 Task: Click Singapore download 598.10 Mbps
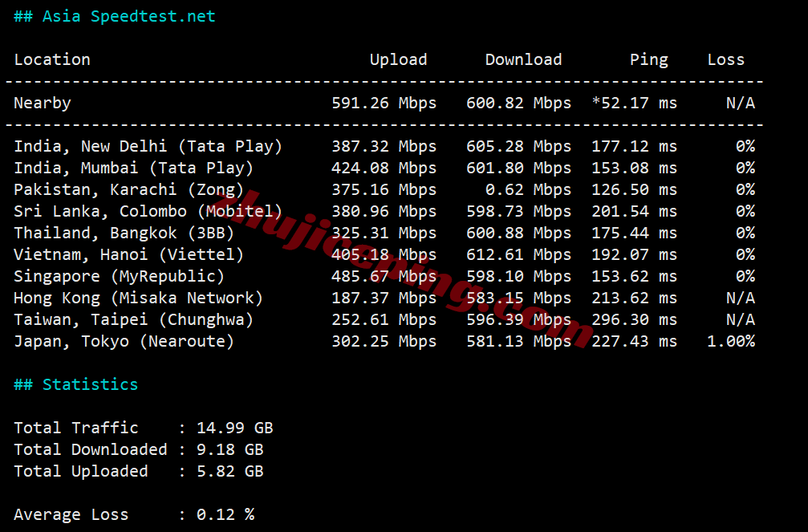point(519,276)
